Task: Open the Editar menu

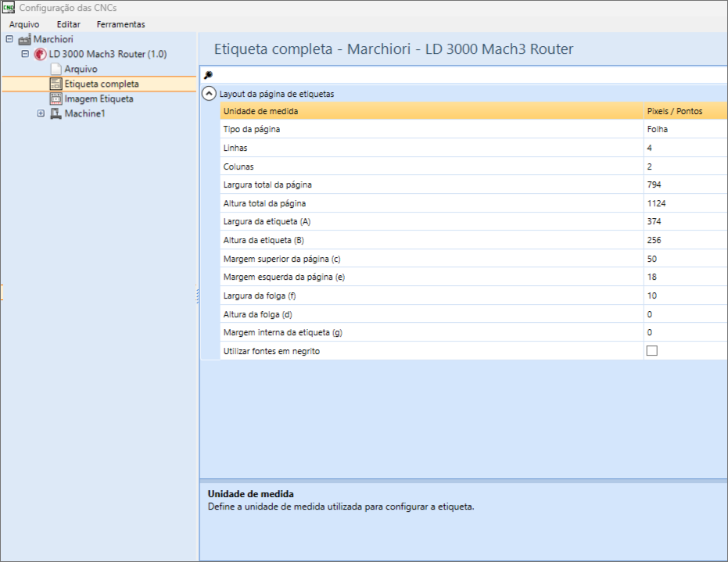Action: point(68,24)
